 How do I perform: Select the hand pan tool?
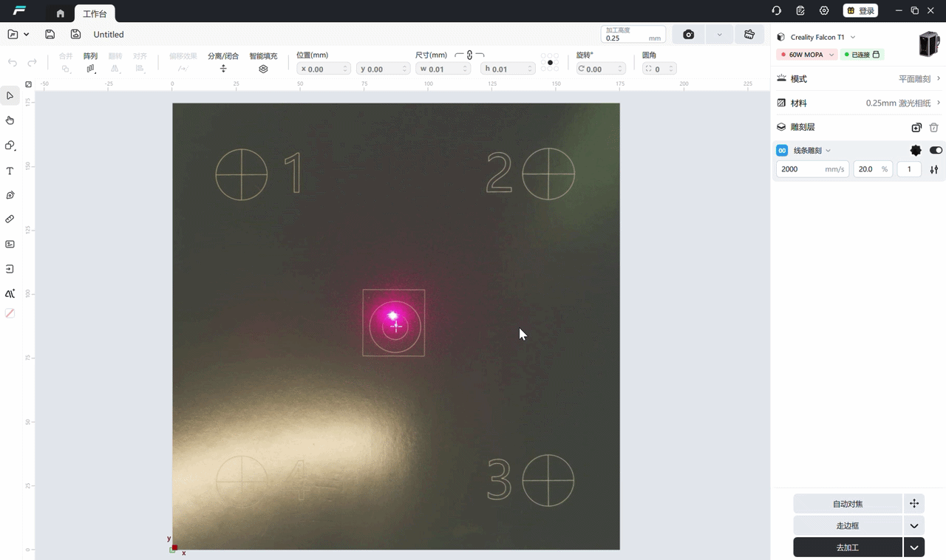[10, 120]
